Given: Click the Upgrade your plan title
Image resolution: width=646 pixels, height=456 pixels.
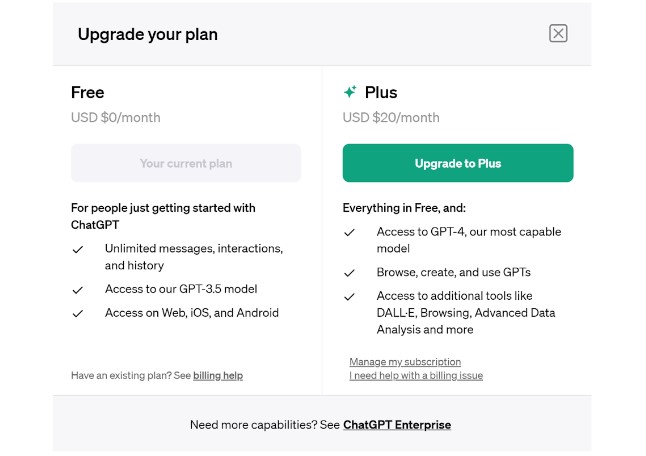Looking at the screenshot, I should 148,34.
